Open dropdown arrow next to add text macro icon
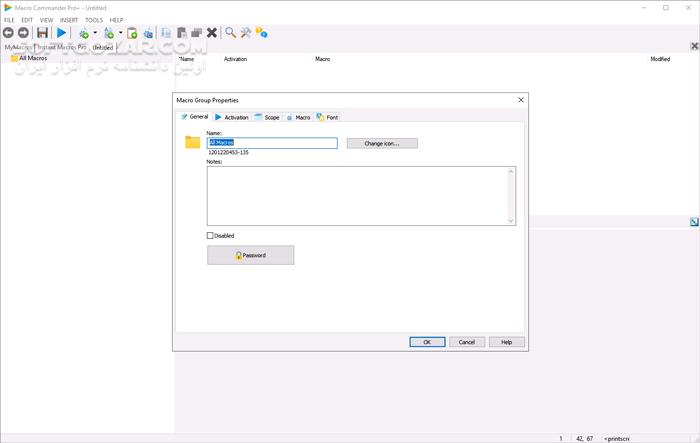 [121, 33]
